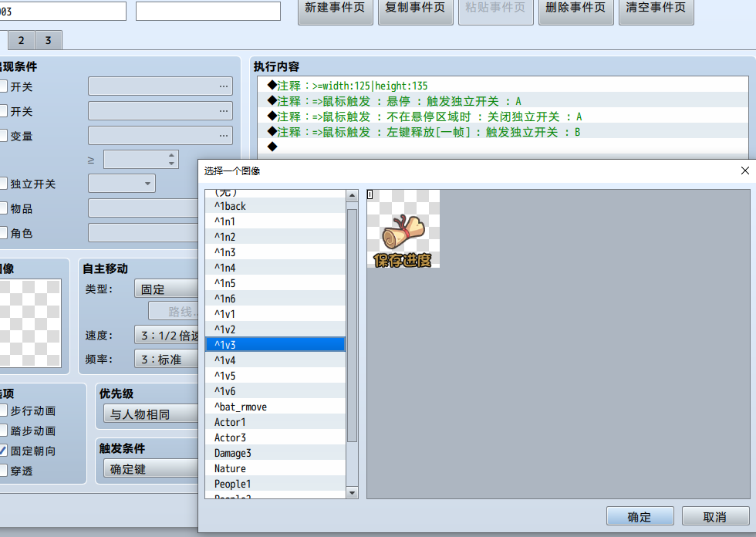756x537 pixels.
Task: Click 复制事件页 button
Action: [x=415, y=11]
